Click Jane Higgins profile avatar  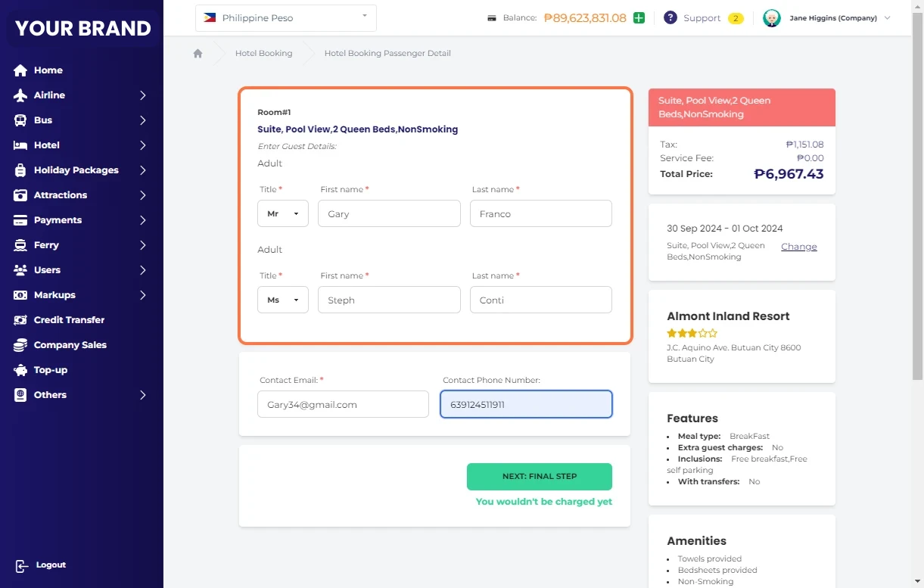pyautogui.click(x=771, y=18)
